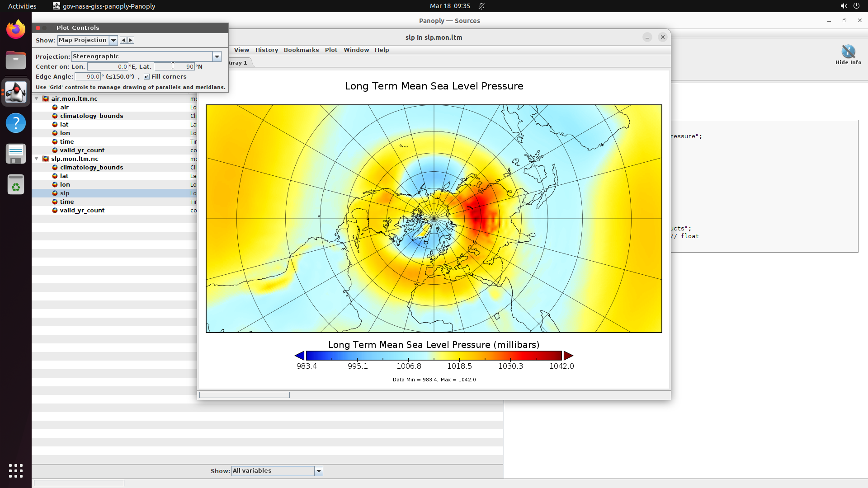Click slp.mon.ltm.nc dataset file icon
This screenshot has height=488, width=868.
point(46,159)
